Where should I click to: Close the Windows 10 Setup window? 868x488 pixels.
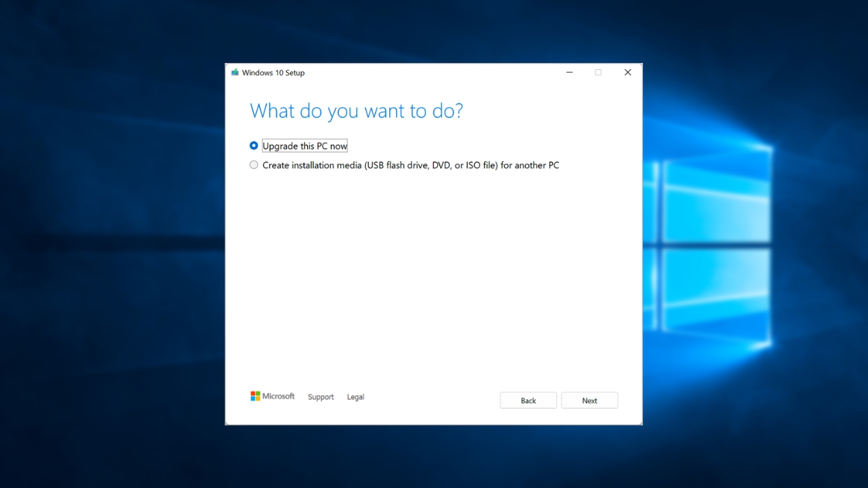coord(627,73)
